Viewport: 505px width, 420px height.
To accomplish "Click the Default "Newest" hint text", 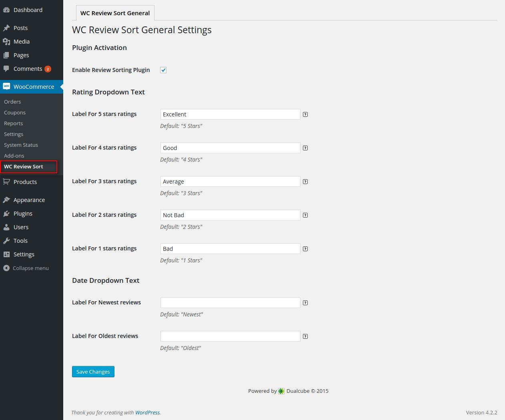I will coord(181,314).
